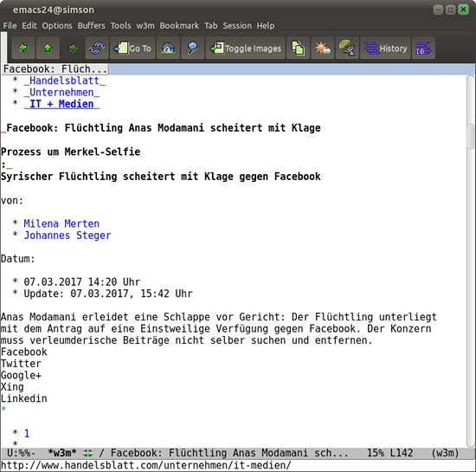Click the (w3m) mode indicator

coord(445,453)
